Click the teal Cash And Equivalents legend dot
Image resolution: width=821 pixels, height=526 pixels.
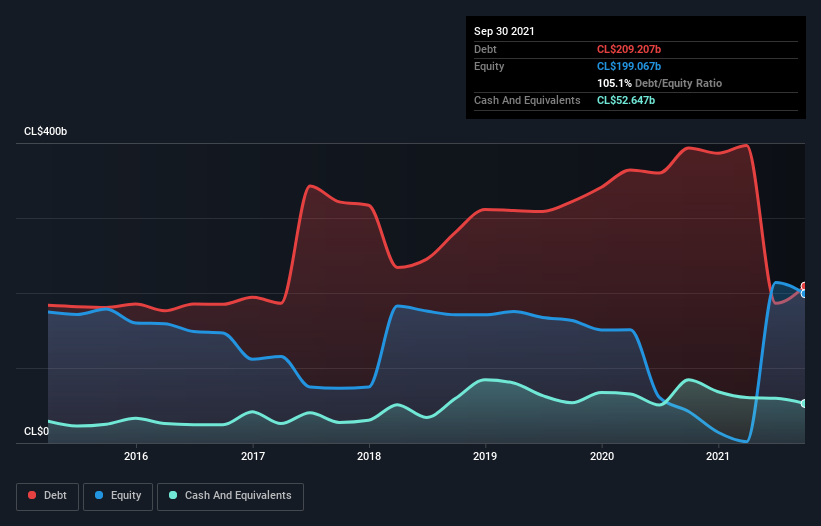[x=173, y=495]
